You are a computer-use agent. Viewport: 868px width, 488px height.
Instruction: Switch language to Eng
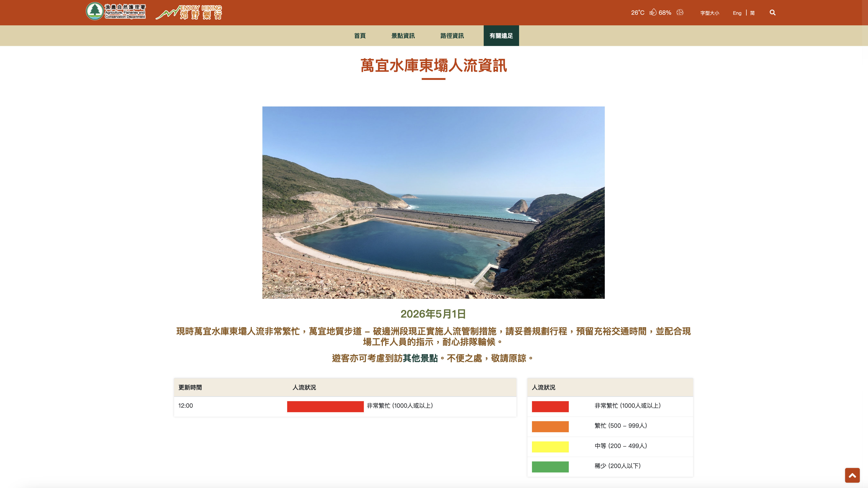737,13
